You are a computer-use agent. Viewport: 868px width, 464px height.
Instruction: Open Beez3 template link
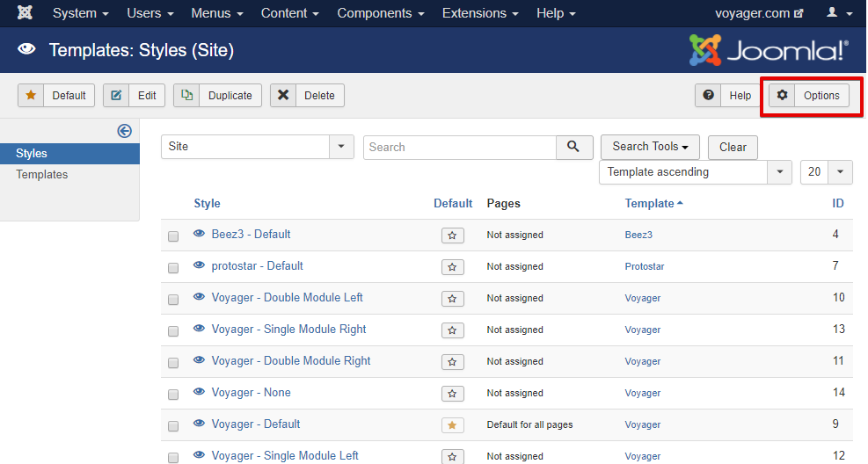638,235
